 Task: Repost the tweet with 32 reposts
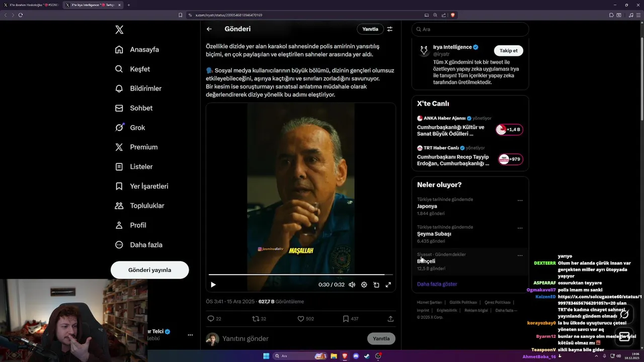259,319
